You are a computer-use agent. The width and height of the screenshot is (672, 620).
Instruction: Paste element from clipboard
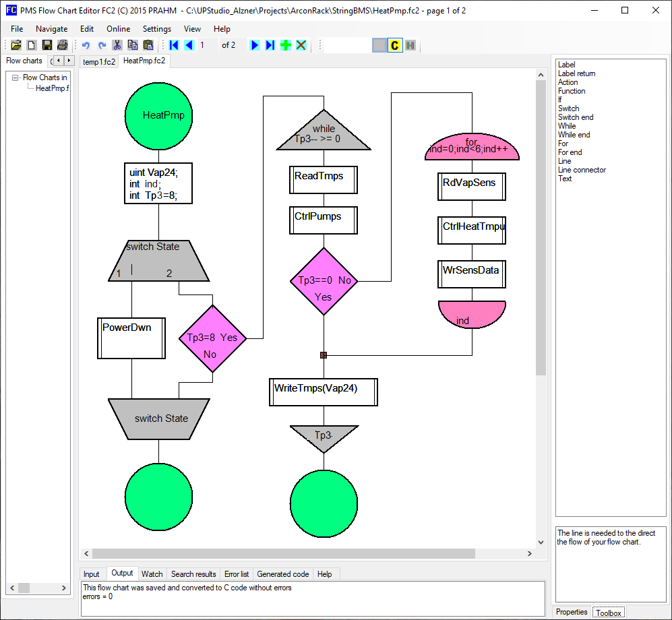[148, 44]
